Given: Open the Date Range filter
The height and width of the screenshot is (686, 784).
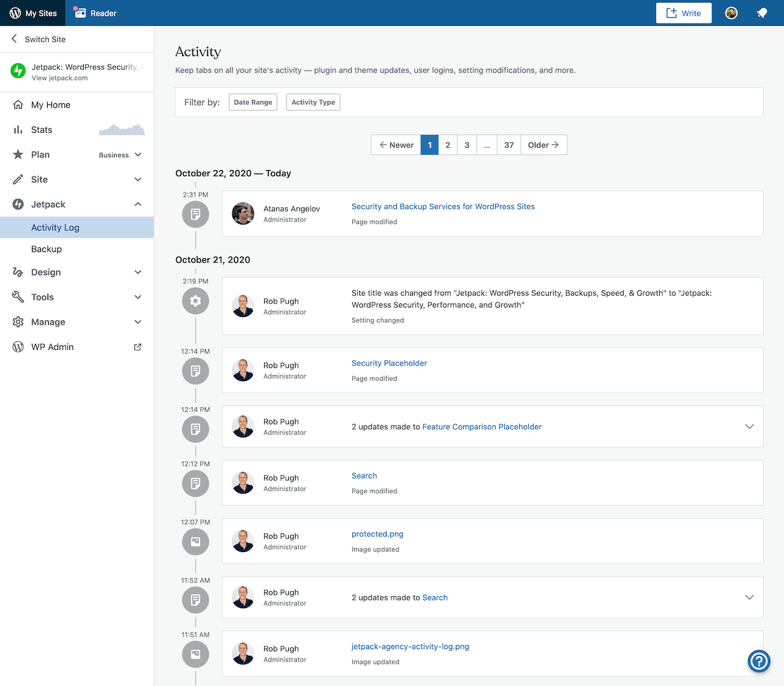Looking at the screenshot, I should point(253,102).
